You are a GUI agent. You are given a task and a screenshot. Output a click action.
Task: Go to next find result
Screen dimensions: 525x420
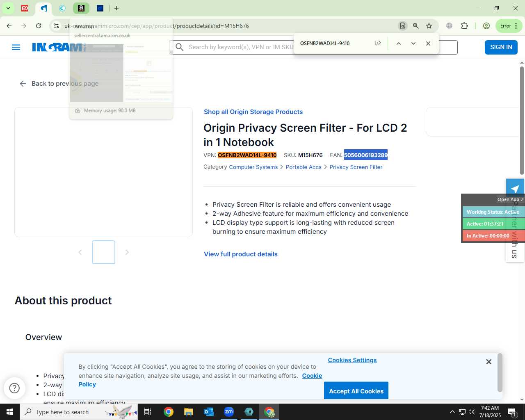(413, 43)
